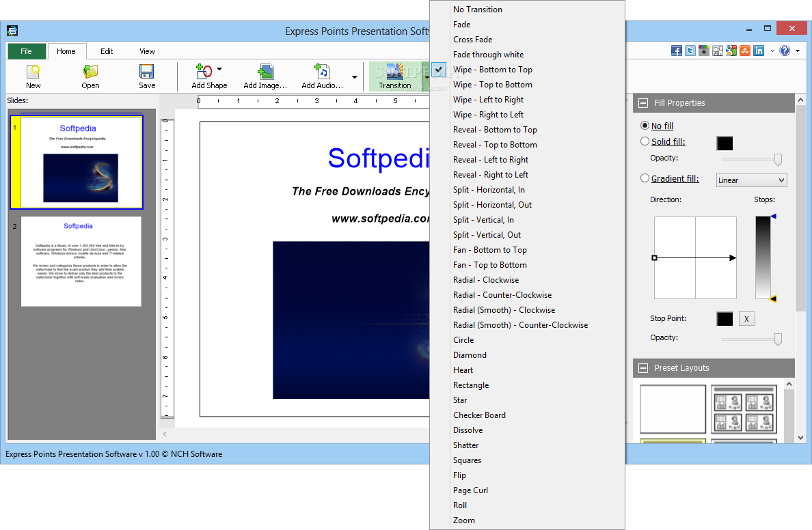The width and height of the screenshot is (812, 530).
Task: Collapse the Fill Properties panel
Action: click(643, 103)
